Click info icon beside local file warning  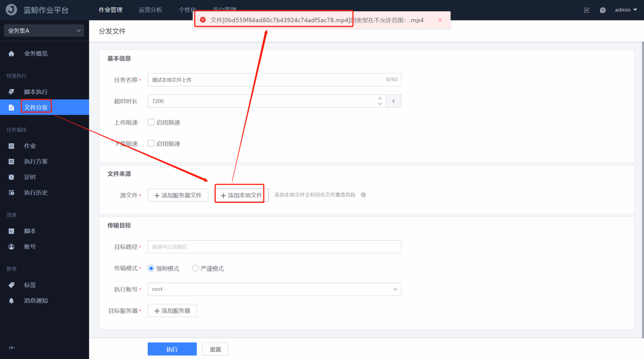363,195
